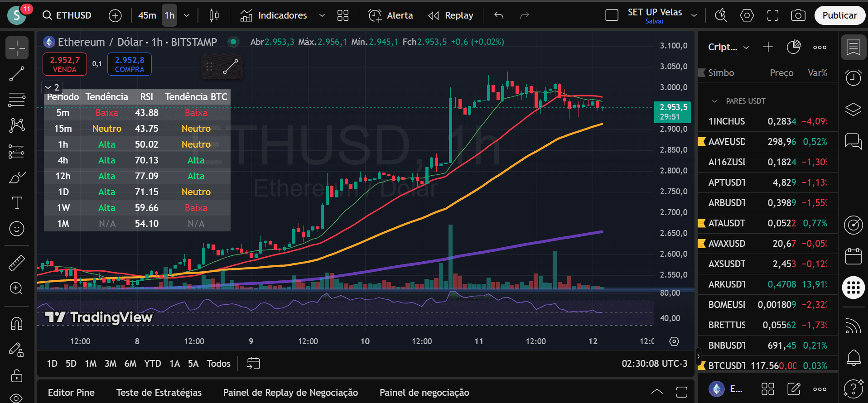This screenshot has height=403, width=868.
Task: Set range to YTD
Action: (153, 364)
